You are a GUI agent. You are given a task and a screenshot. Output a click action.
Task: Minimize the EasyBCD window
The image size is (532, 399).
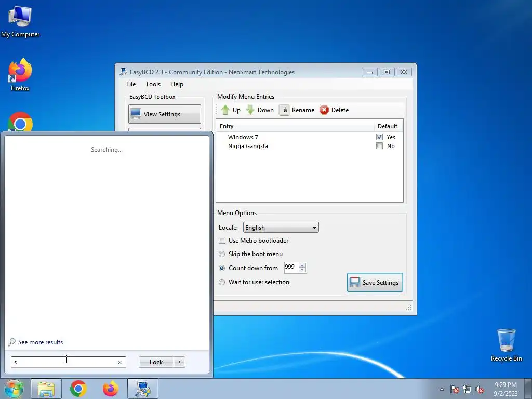point(369,72)
